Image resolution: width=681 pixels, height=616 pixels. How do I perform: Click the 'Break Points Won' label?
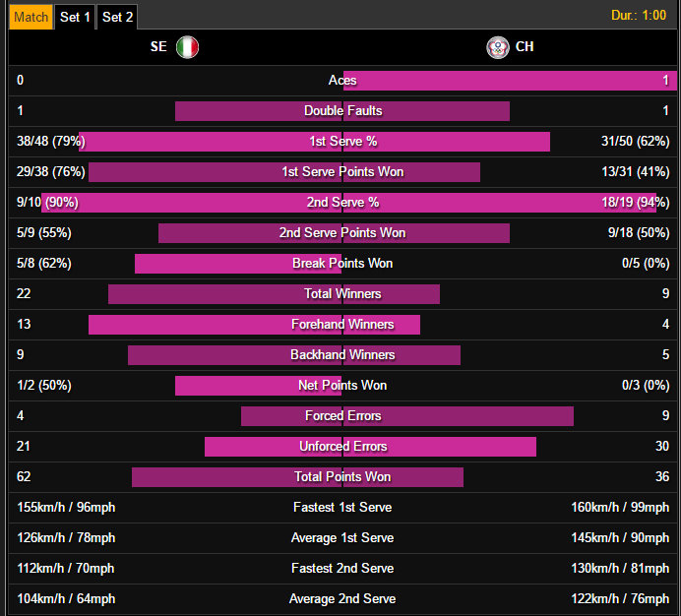pyautogui.click(x=342, y=263)
